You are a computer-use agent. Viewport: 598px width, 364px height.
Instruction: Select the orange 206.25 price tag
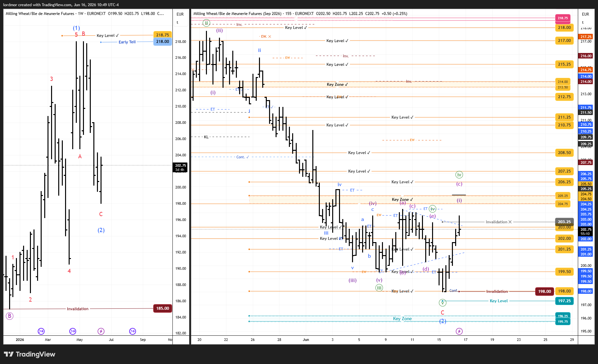tap(564, 182)
